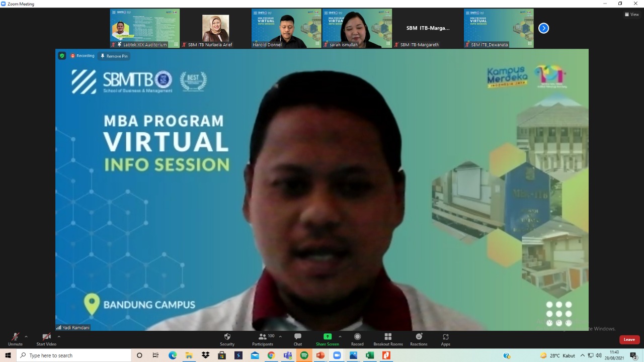
Task: Show hidden system tray icons
Action: point(583,355)
